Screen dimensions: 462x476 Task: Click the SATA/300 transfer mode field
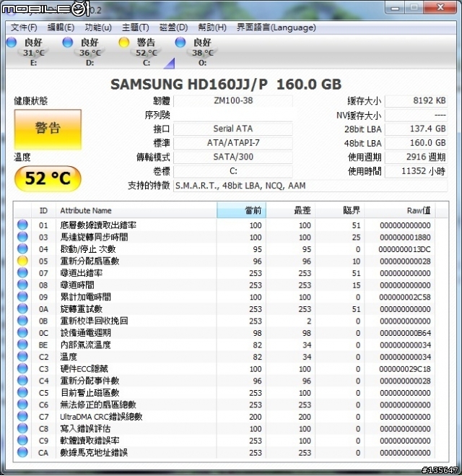[x=233, y=157]
